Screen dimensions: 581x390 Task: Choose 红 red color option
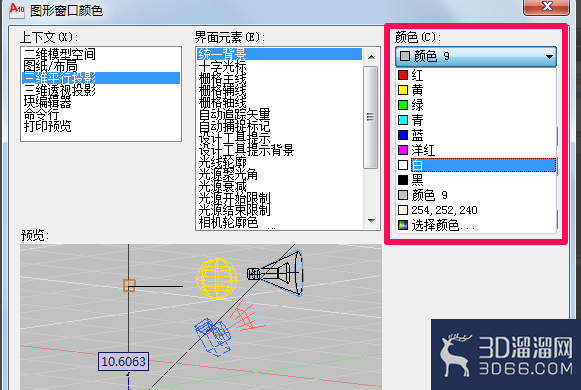tap(476, 75)
